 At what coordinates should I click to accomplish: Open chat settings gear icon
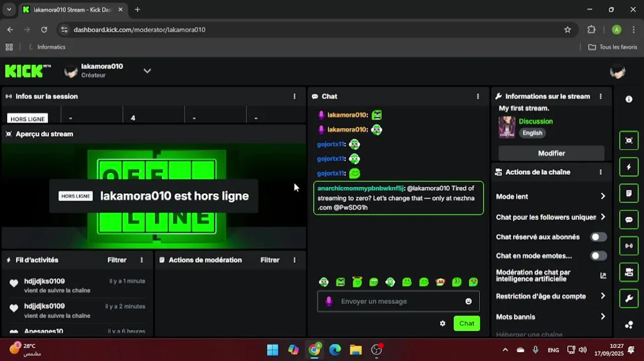(442, 323)
